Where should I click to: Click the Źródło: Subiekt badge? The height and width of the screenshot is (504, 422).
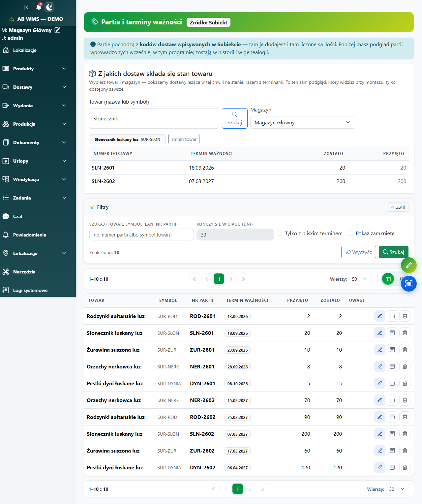pyautogui.click(x=208, y=22)
